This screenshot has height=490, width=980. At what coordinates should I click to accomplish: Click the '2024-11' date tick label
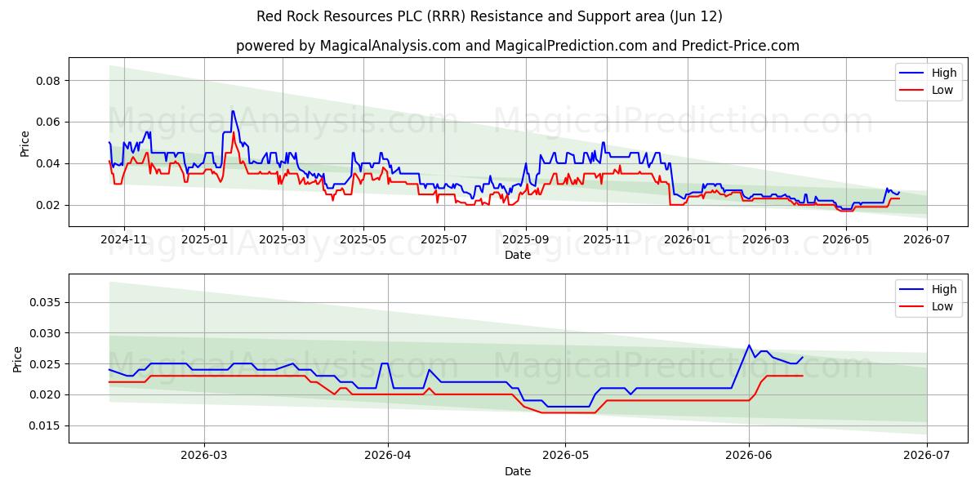[124, 239]
